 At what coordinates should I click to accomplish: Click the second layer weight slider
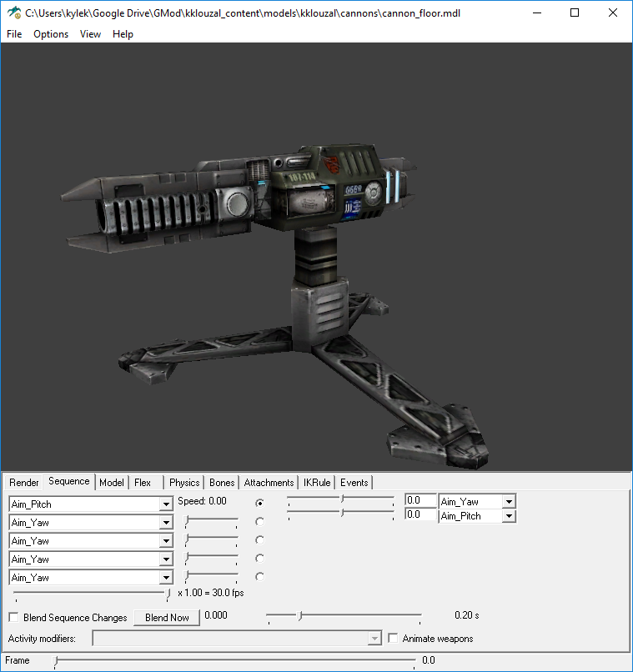(211, 522)
